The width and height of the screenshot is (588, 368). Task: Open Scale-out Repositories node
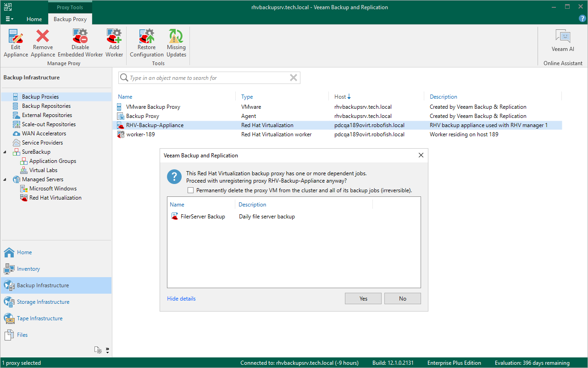pyautogui.click(x=49, y=124)
